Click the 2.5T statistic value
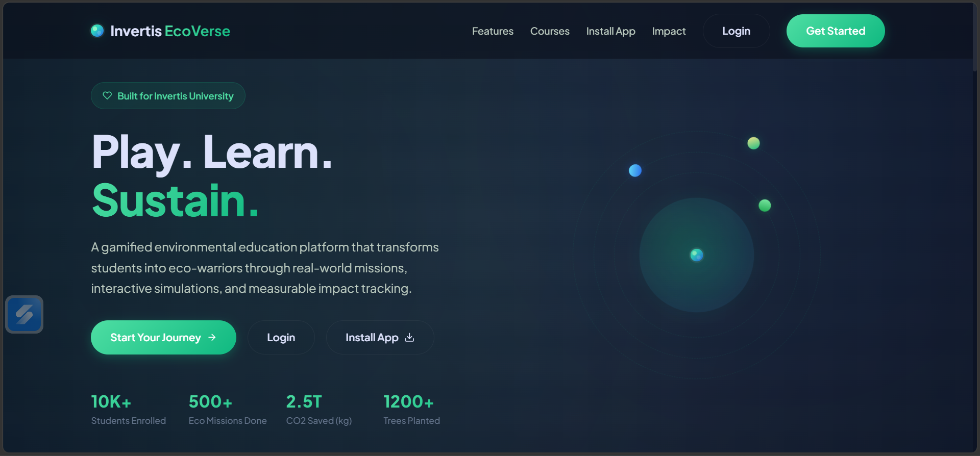The width and height of the screenshot is (980, 456). point(304,401)
